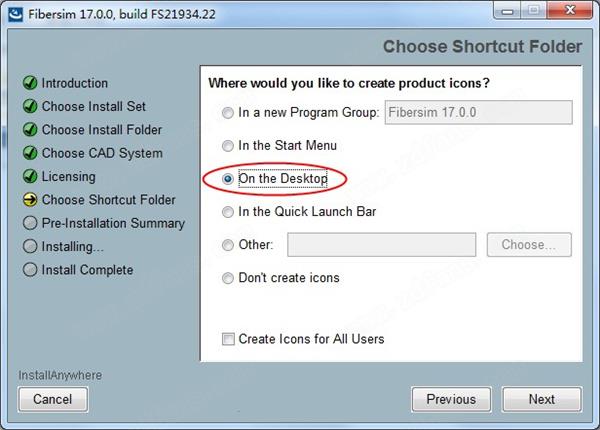Screen dimensions: 600x430
Task: Click the green checkmark beside Licensing
Action: pos(30,176)
